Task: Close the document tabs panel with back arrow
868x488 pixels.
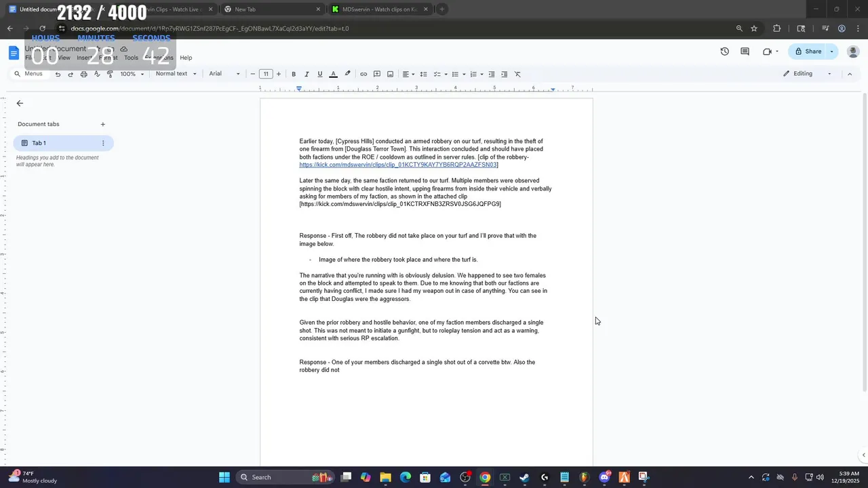Action: [x=20, y=103]
